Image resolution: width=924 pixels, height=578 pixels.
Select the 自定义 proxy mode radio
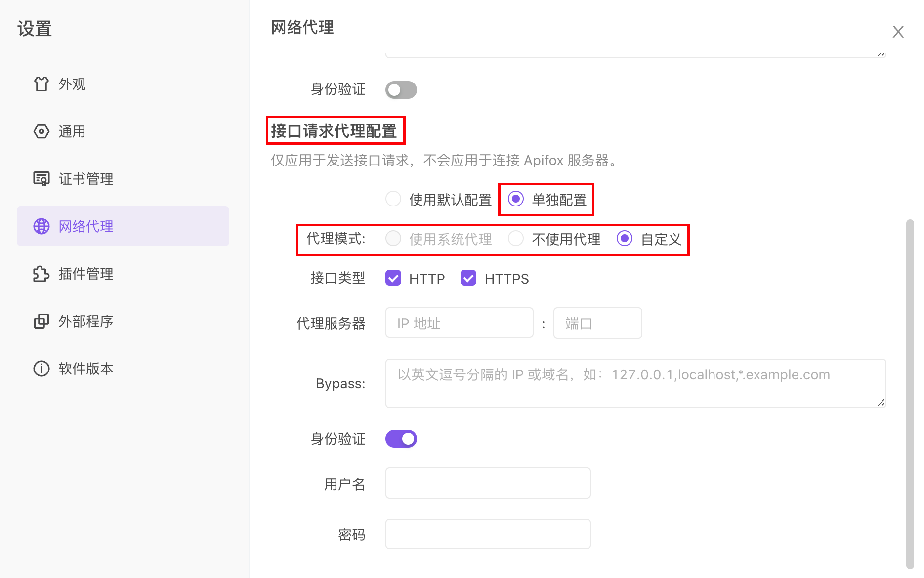[x=625, y=239]
